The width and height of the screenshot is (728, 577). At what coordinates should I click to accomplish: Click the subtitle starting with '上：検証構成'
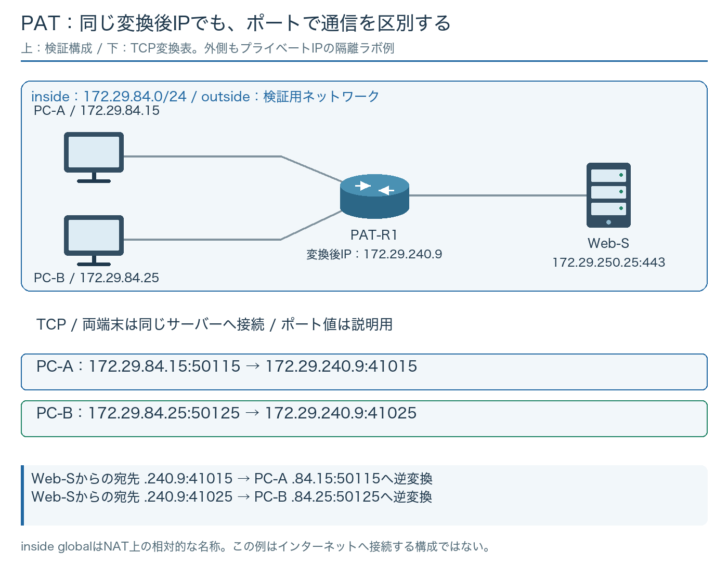pos(207,48)
